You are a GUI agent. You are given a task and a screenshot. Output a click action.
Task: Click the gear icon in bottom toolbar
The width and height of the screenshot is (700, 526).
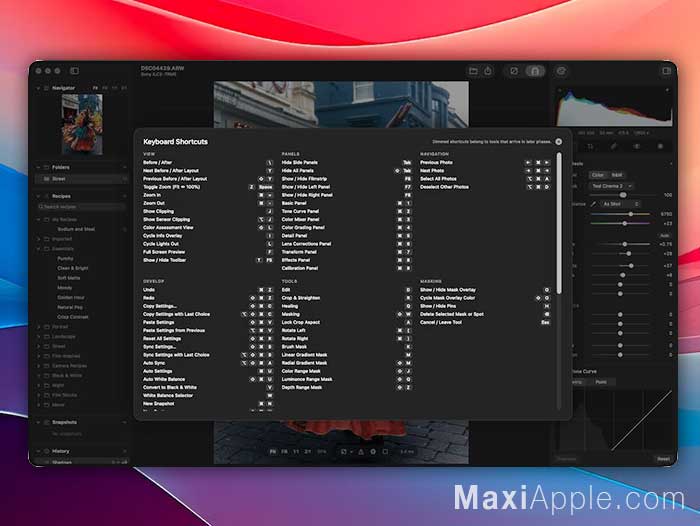click(373, 452)
